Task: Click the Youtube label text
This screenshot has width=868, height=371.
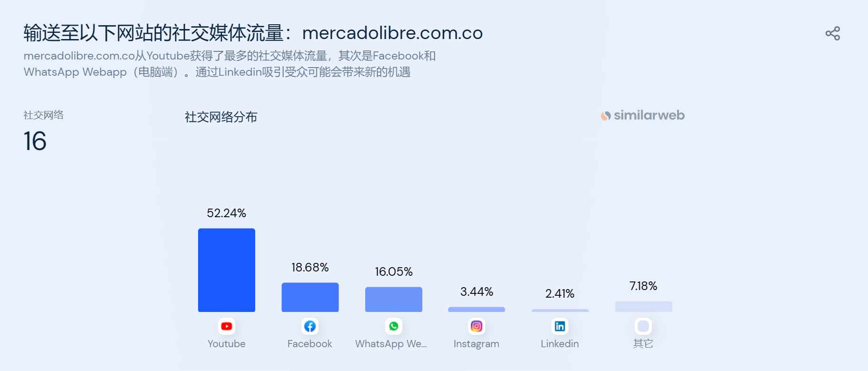Action: coord(227,344)
